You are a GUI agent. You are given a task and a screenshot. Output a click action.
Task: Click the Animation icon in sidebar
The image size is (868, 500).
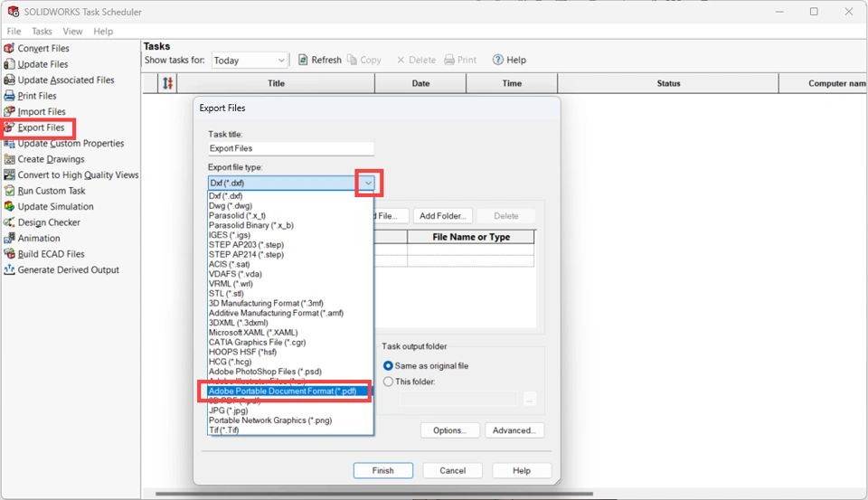point(9,238)
